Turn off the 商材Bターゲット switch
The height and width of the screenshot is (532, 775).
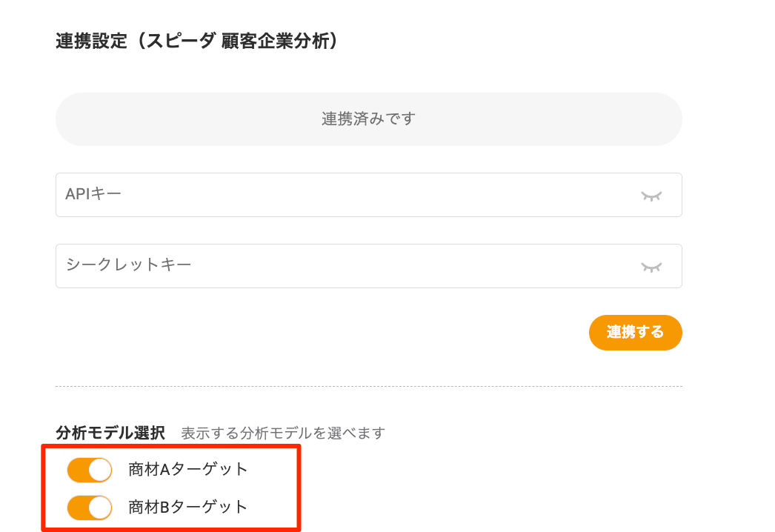[x=90, y=508]
